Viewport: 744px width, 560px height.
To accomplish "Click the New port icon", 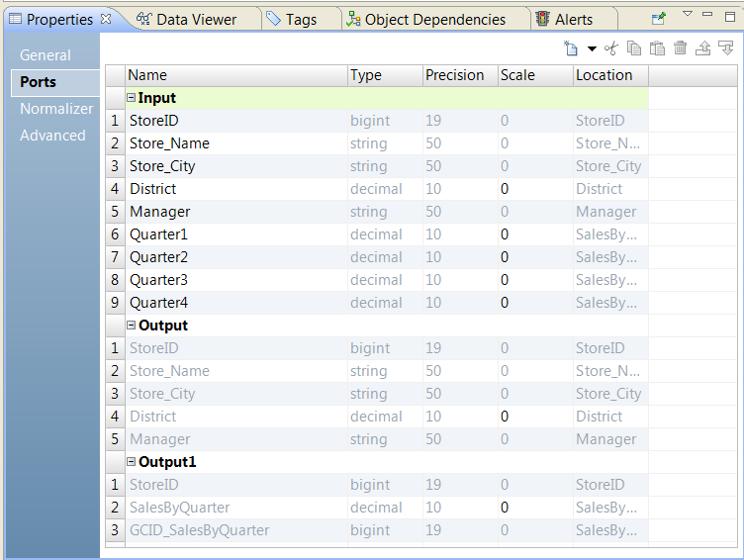I will click(571, 47).
